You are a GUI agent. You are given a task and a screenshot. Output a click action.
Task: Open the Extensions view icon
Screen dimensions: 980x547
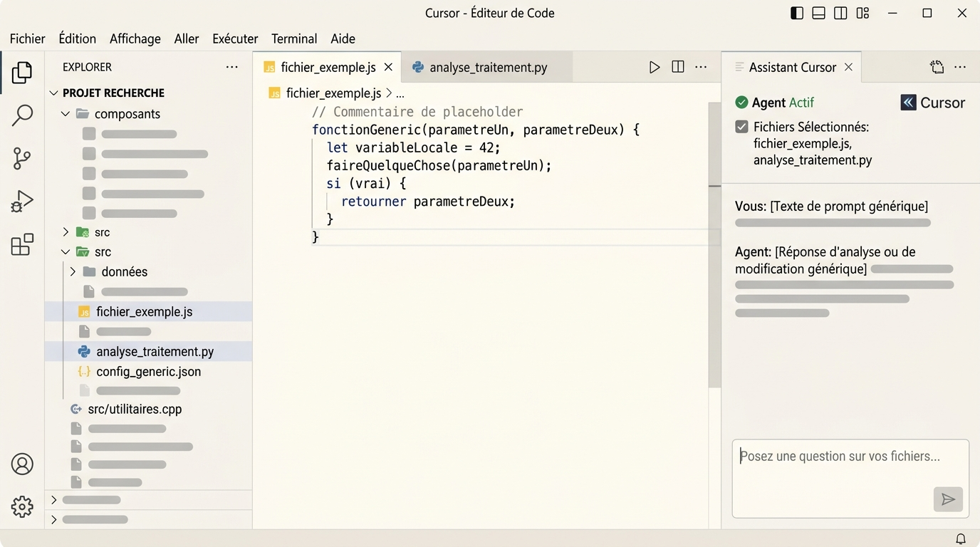pyautogui.click(x=22, y=244)
